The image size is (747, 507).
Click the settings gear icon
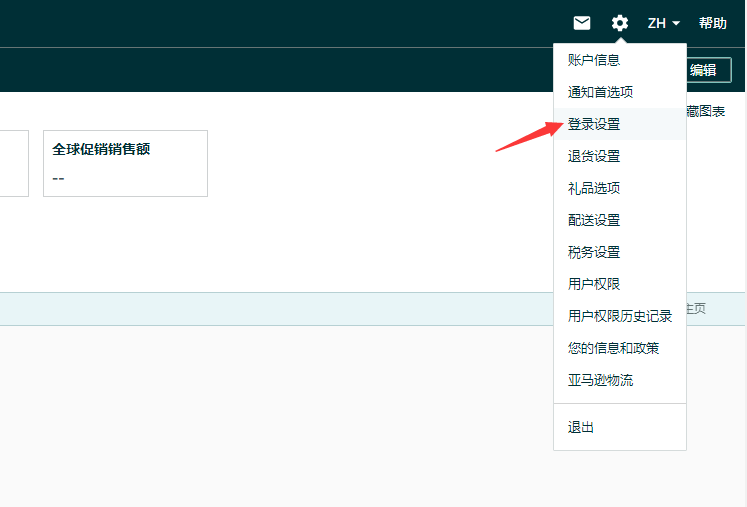[620, 23]
